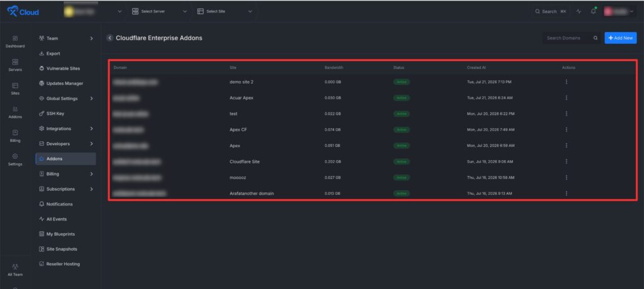Viewport: 644px width, 289px height.
Task: Click the Cloudflare Enterprise Addons heading
Action: [159, 38]
